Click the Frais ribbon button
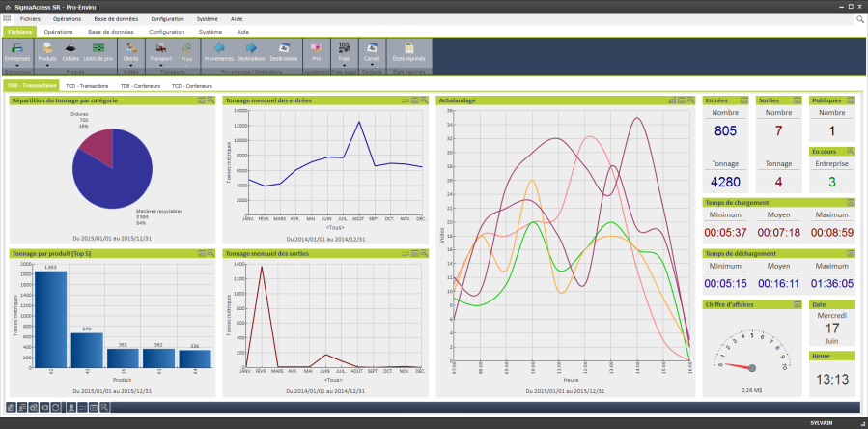The image size is (868, 429). click(x=344, y=50)
